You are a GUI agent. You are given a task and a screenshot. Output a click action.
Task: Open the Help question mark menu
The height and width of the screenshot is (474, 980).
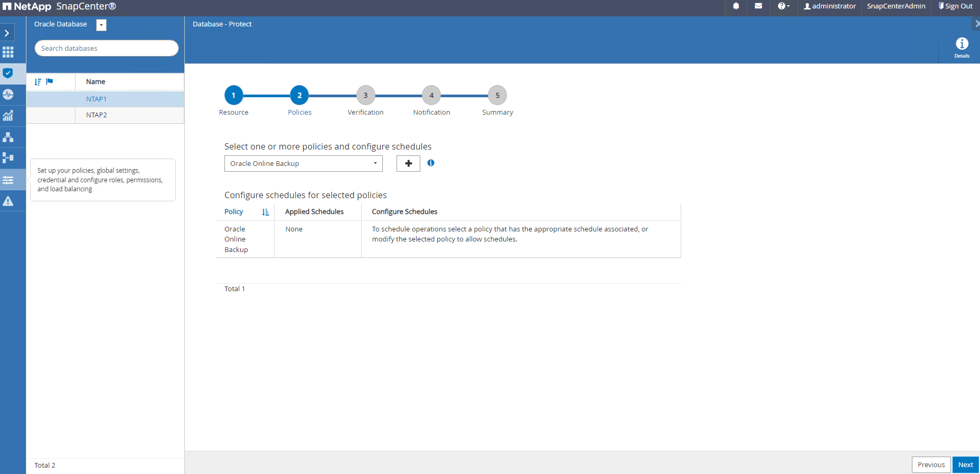coord(784,6)
